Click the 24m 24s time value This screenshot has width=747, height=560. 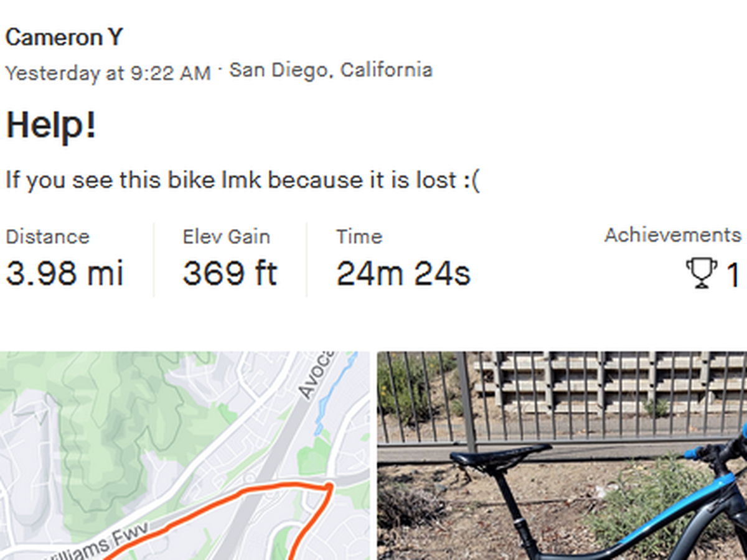click(x=403, y=273)
